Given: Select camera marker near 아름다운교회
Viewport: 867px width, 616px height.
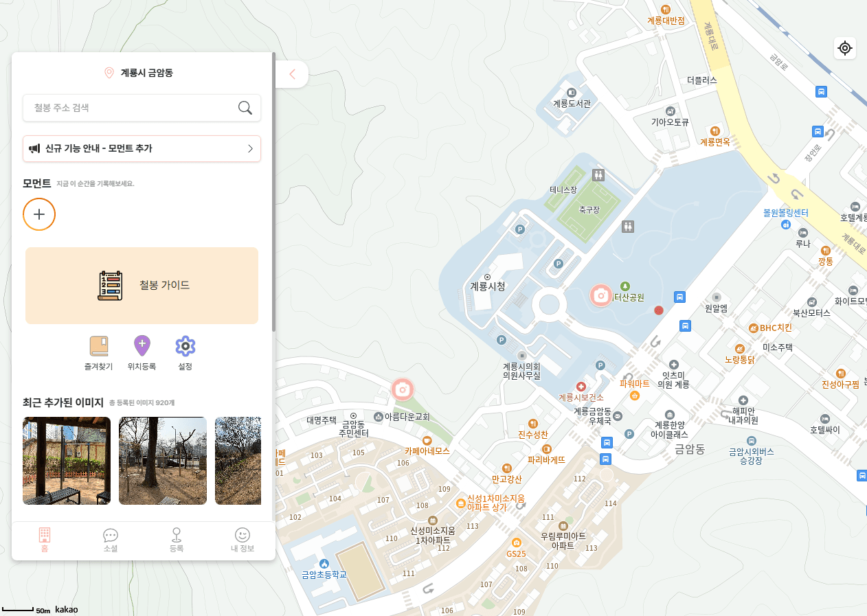Looking at the screenshot, I should click(403, 390).
